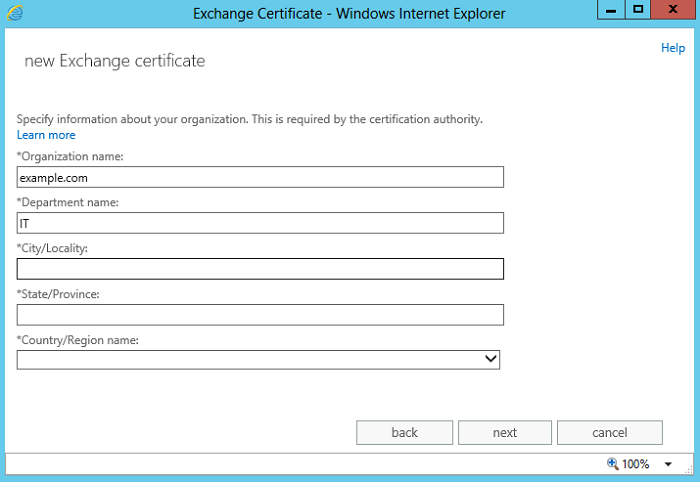Cancel the new Exchange certificate wizard
700x482 pixels.
point(610,432)
